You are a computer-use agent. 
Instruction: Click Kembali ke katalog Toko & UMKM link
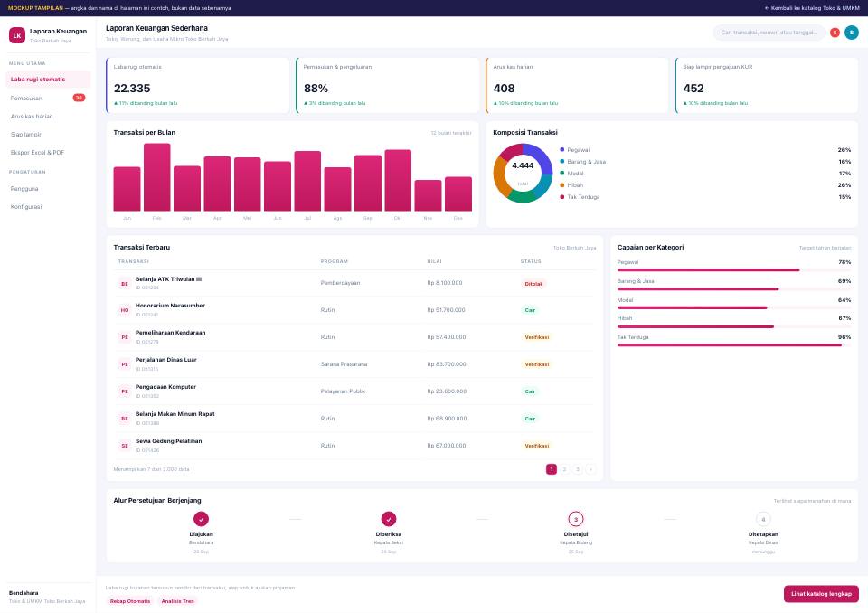tap(812, 8)
